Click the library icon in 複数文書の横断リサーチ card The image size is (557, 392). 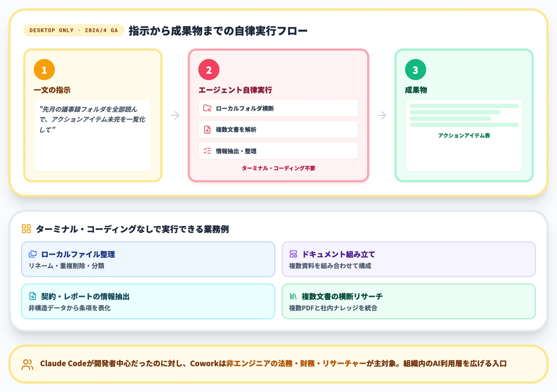293,296
